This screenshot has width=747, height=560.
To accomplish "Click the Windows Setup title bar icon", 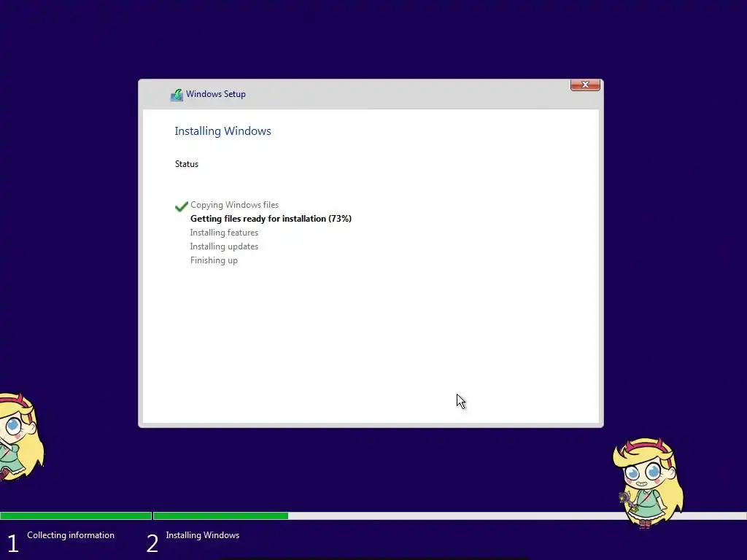I will point(177,95).
